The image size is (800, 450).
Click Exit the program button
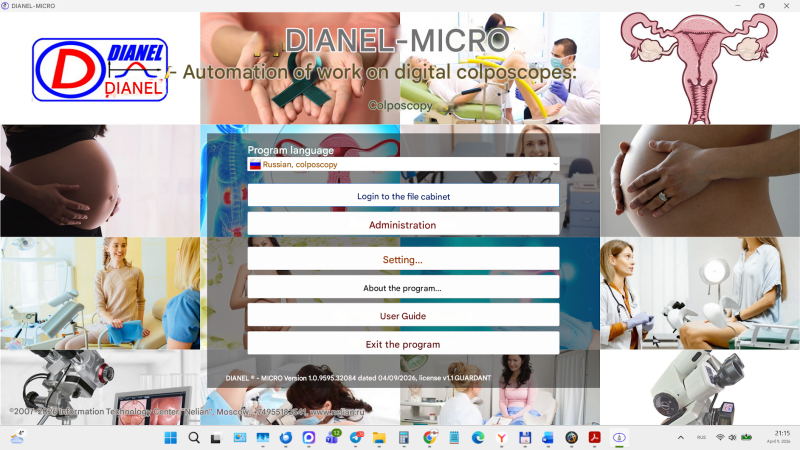(x=403, y=344)
